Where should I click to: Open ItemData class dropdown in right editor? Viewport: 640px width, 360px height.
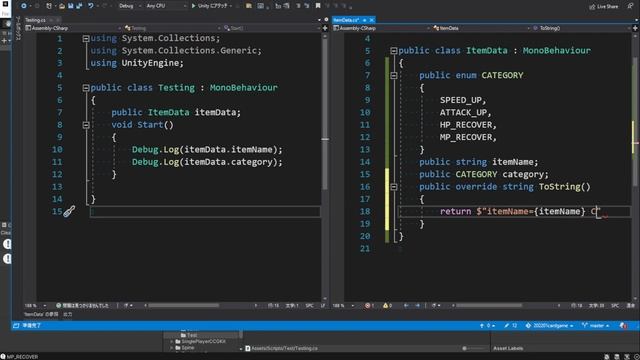pos(482,28)
